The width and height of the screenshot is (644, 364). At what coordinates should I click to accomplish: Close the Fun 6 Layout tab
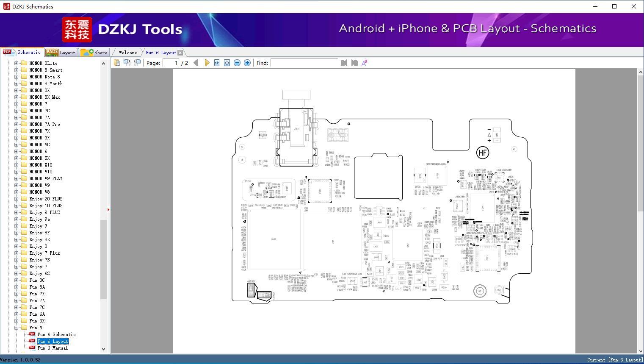[180, 53]
